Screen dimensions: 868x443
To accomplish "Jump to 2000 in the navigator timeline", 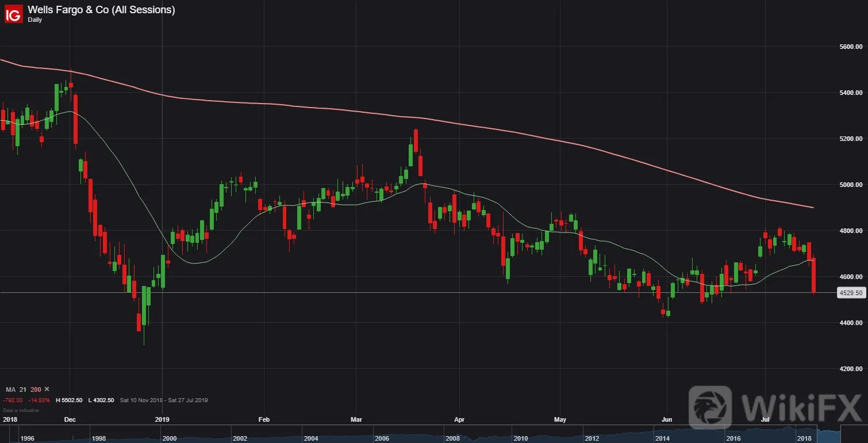I will (x=169, y=438).
